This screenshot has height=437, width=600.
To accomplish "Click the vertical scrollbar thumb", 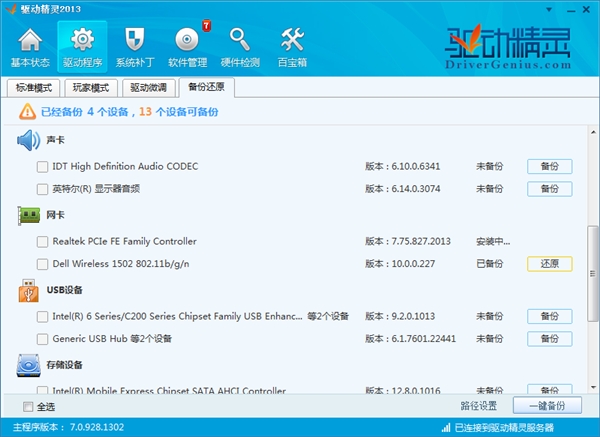I will pos(593,274).
